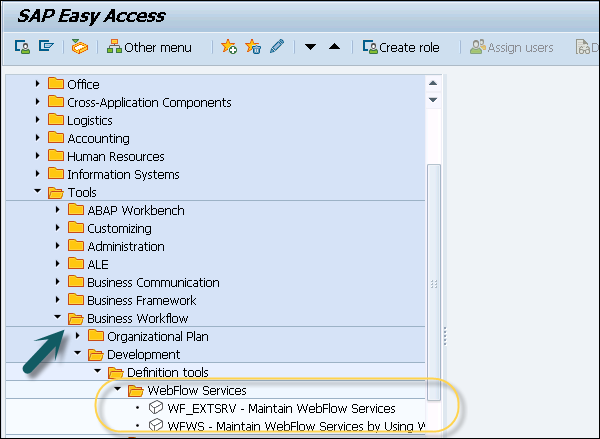The height and width of the screenshot is (439, 600).
Task: Expand the Office folder node
Action: (38, 84)
